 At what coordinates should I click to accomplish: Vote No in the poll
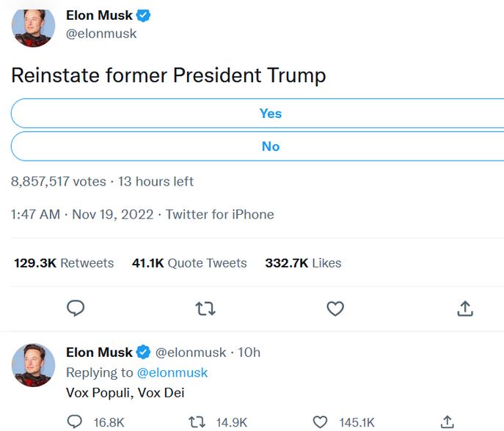point(270,147)
